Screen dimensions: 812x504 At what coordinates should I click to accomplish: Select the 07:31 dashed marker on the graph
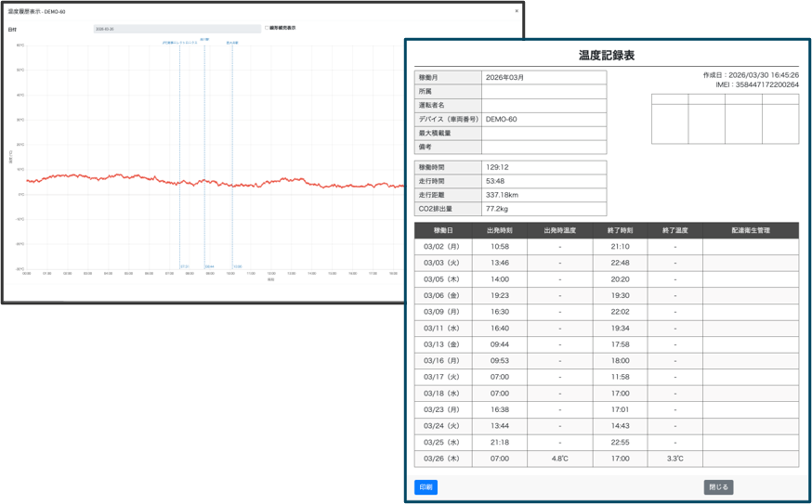(x=179, y=155)
